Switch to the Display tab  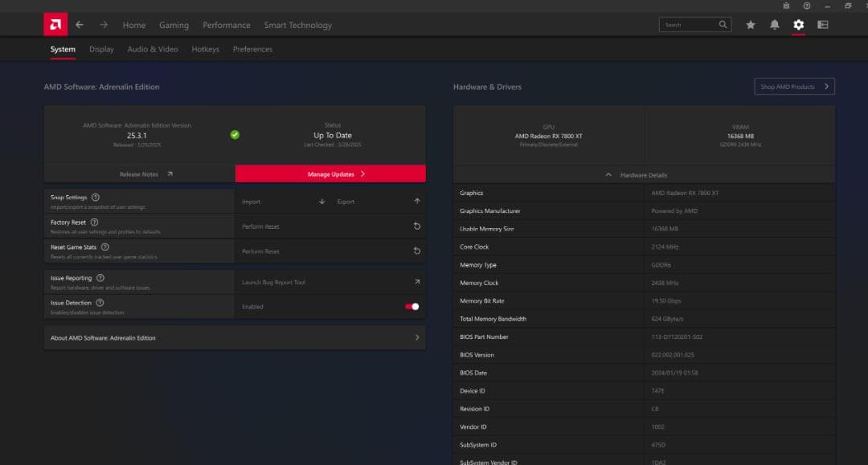click(101, 49)
